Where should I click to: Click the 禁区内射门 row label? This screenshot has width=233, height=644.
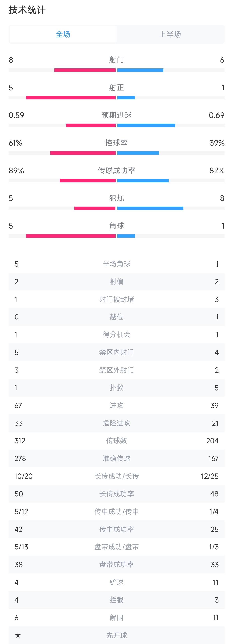(x=116, y=352)
